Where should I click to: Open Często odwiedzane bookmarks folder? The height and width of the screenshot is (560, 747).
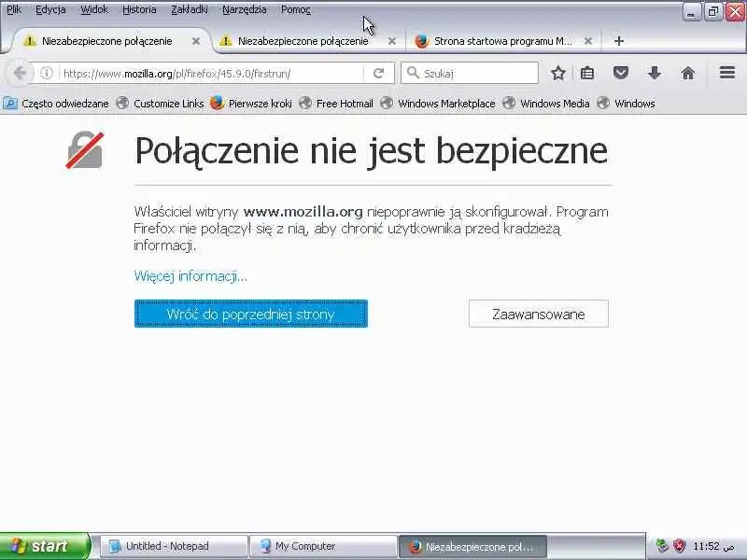click(x=56, y=104)
